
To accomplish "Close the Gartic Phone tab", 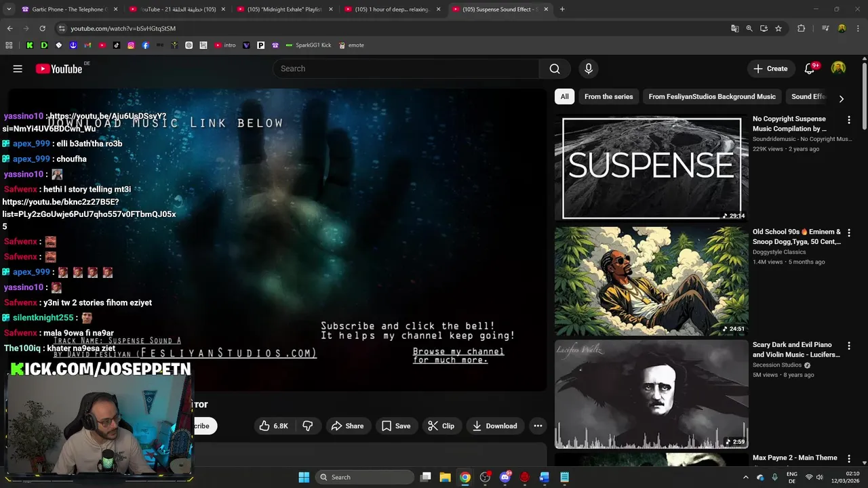I will [x=116, y=9].
